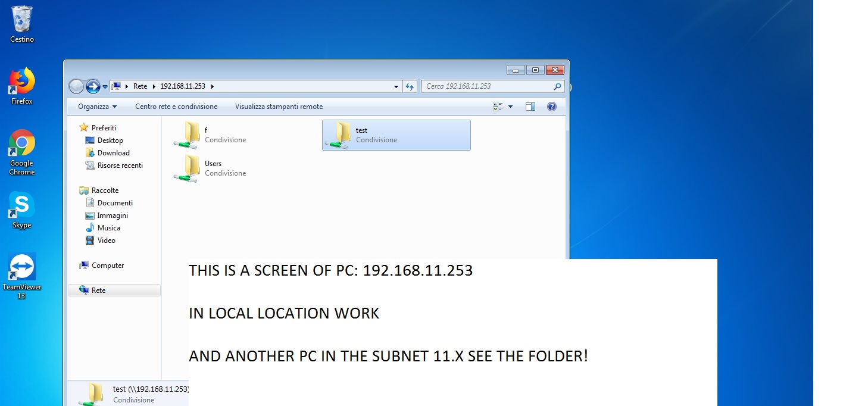This screenshot has width=868, height=406.
Task: Click Centro rete e condivisione
Action: click(x=176, y=107)
